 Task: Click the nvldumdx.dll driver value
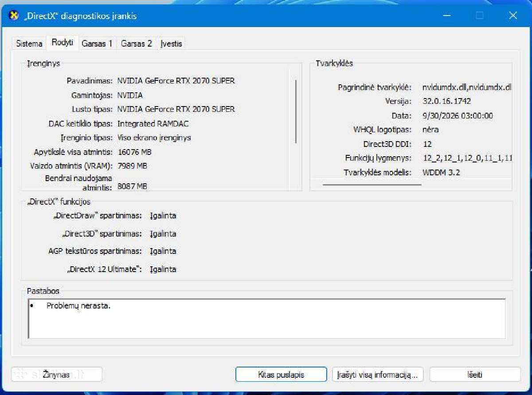point(467,87)
